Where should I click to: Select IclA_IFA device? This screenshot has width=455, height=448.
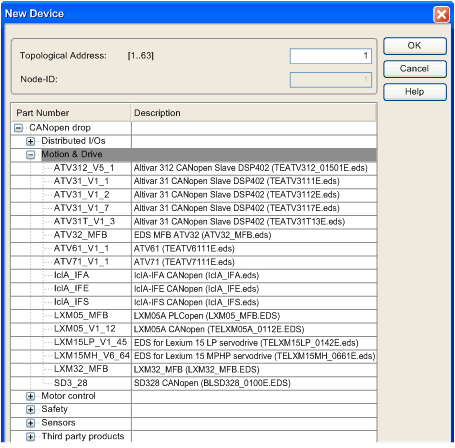coord(71,275)
